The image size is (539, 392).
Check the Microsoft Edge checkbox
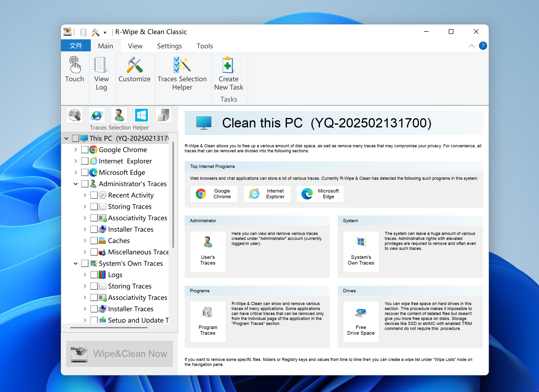tap(85, 173)
